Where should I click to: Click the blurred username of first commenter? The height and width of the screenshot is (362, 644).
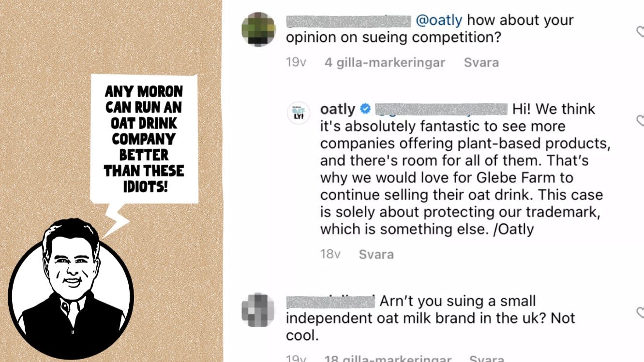348,21
